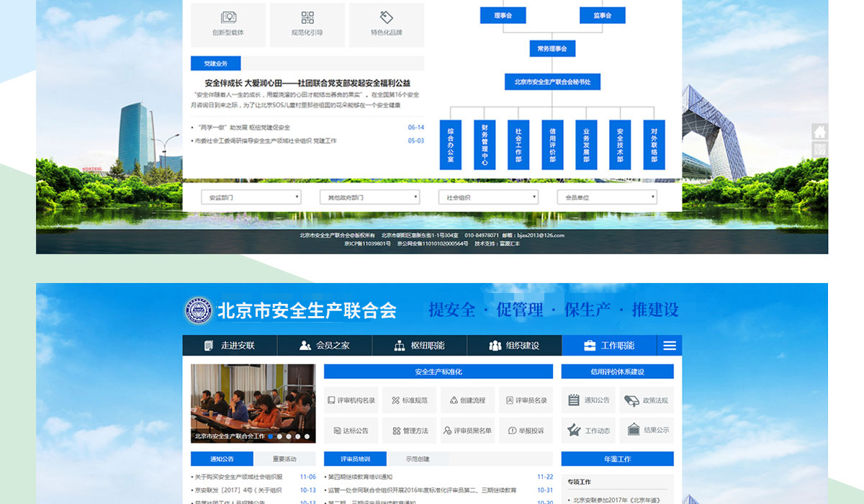Expand the 安监部门 dropdown
The image size is (864, 504).
(251, 197)
